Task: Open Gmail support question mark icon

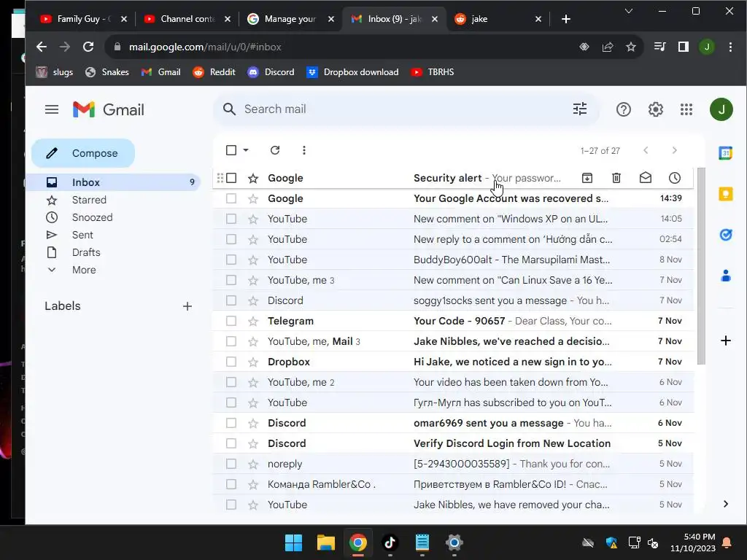Action: click(x=623, y=109)
